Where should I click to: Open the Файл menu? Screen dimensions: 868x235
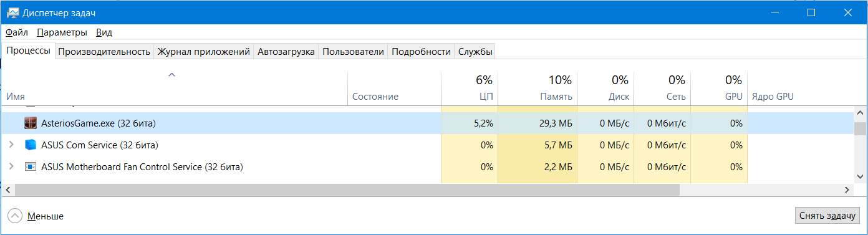(x=17, y=32)
